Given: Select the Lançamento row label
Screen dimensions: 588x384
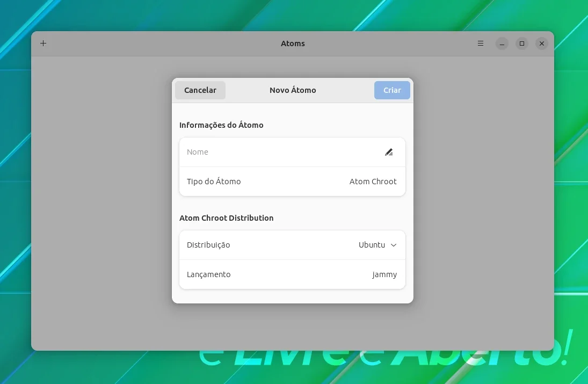Looking at the screenshot, I should pos(208,274).
